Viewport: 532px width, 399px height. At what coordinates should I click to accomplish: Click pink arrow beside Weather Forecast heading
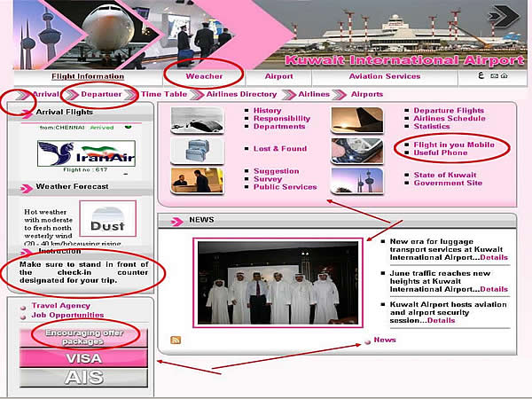(27, 188)
